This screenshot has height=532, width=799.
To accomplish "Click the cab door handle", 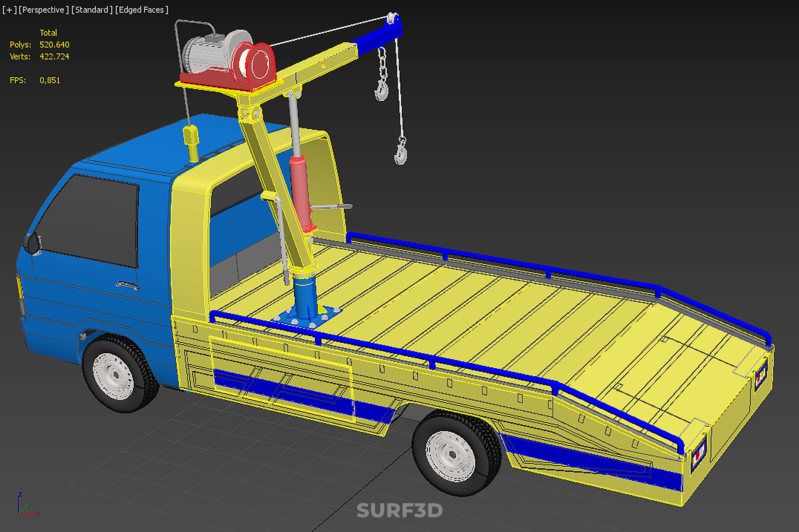I will (127, 285).
